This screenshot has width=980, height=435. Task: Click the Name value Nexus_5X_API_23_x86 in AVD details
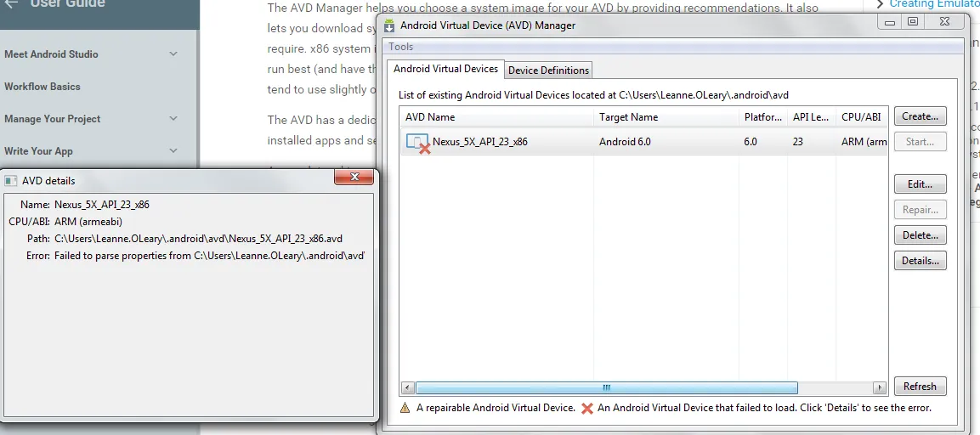(102, 205)
